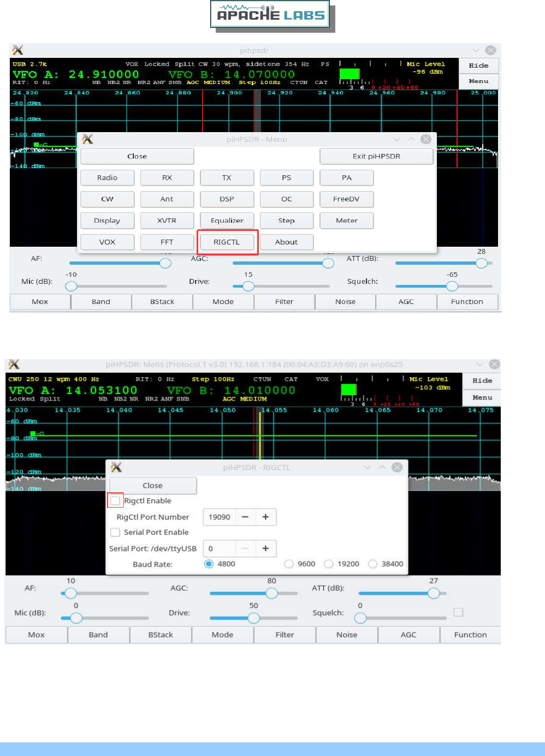The height and width of the screenshot is (756, 545).
Task: Click Mox in upper window toolbar
Action: [40, 301]
